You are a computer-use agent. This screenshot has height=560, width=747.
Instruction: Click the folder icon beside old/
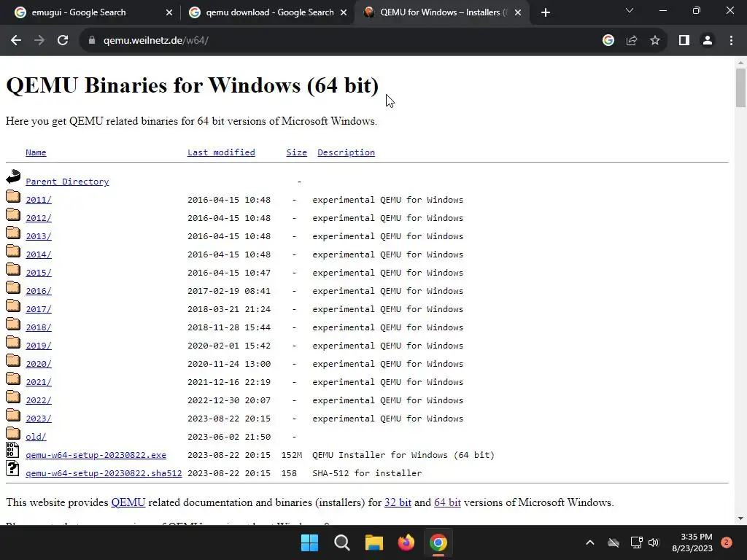[x=13, y=433]
